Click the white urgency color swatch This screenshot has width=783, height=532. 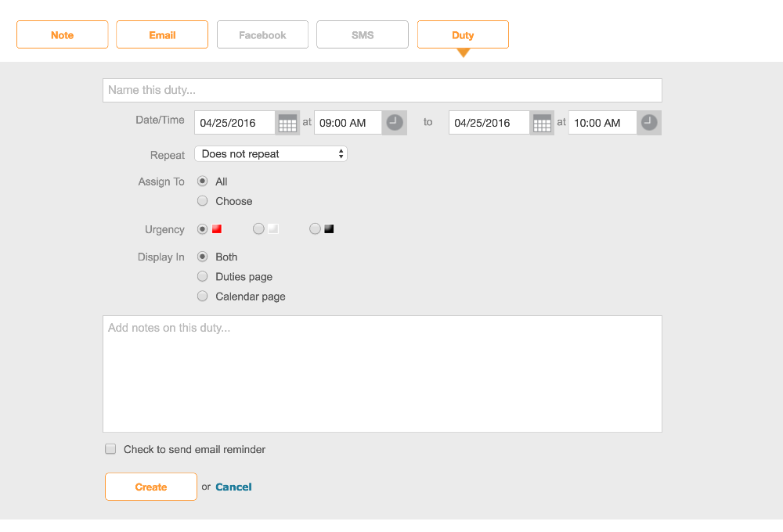273,229
